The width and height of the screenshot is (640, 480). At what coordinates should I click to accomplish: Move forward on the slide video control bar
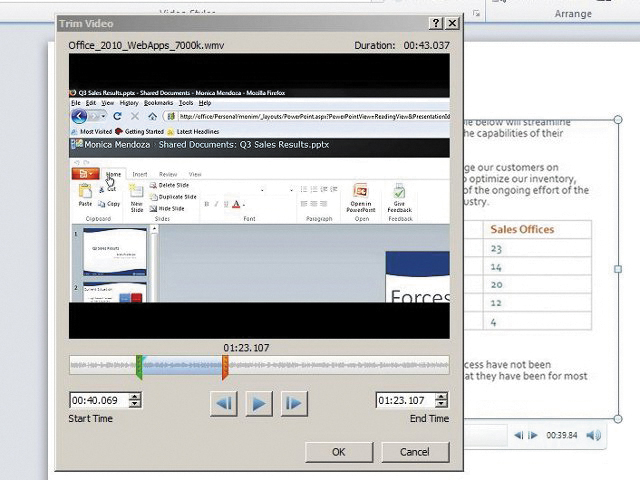coord(533,436)
